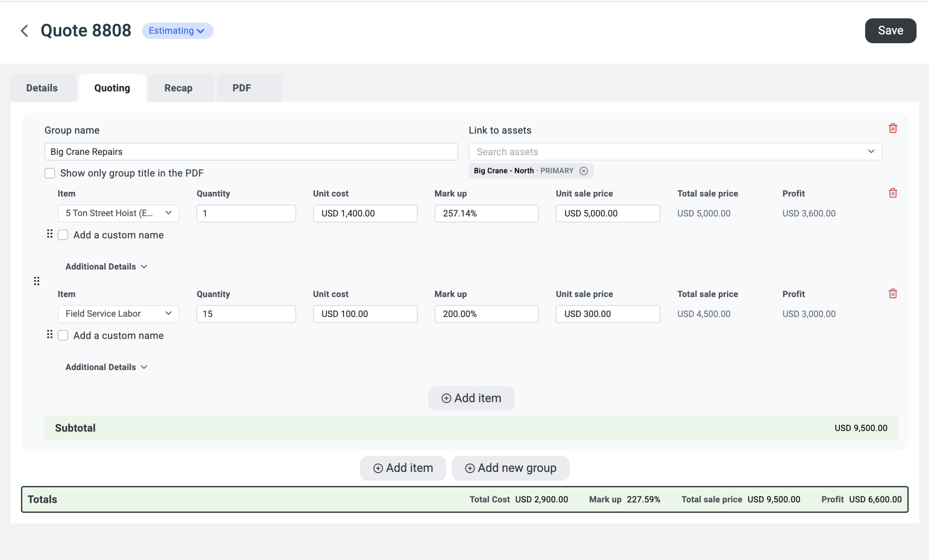Viewport: 929px width, 560px height.
Task: Enable custom name for the Field Service Labor item
Action: [63, 335]
